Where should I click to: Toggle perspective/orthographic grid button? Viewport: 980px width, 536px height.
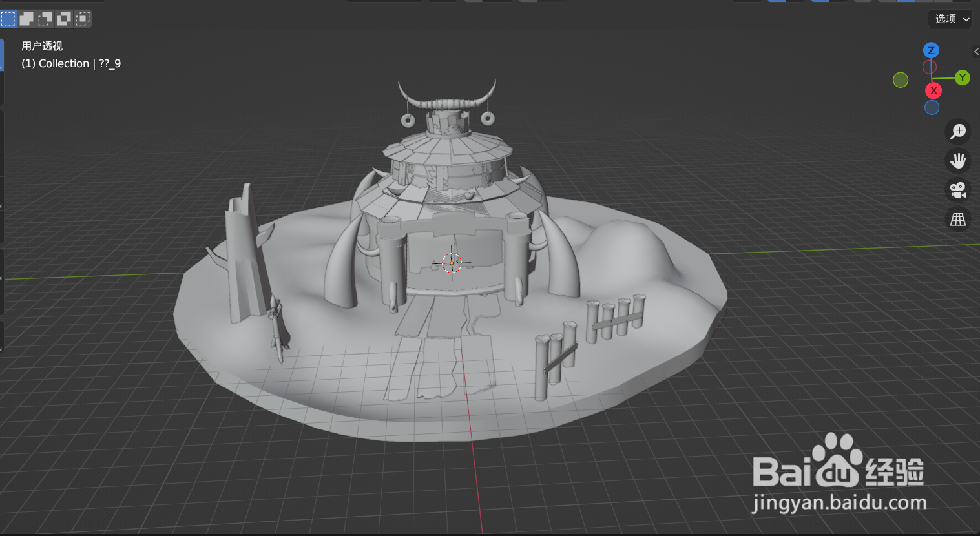click(958, 220)
